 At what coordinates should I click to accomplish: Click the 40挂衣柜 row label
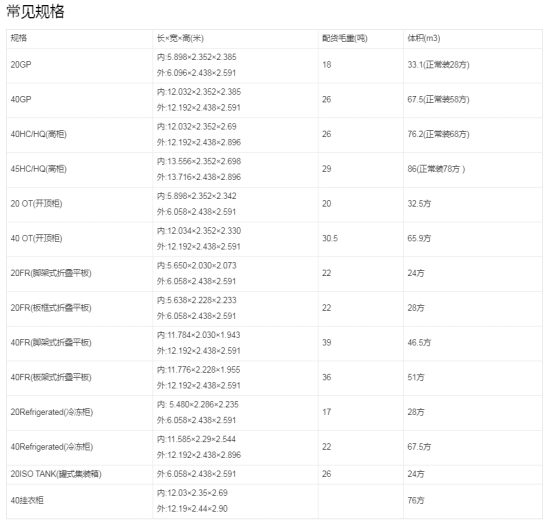pos(27,500)
